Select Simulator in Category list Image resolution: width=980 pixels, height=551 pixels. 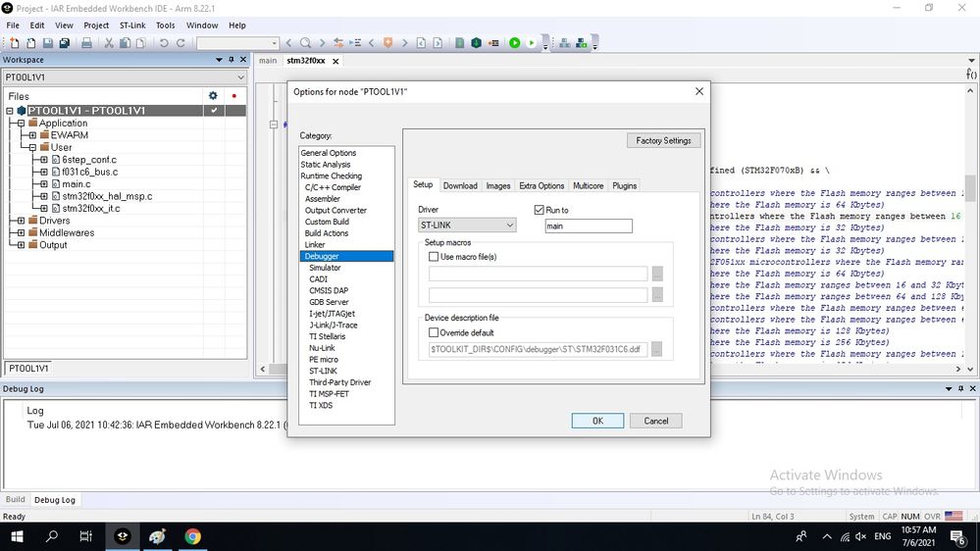tap(325, 268)
